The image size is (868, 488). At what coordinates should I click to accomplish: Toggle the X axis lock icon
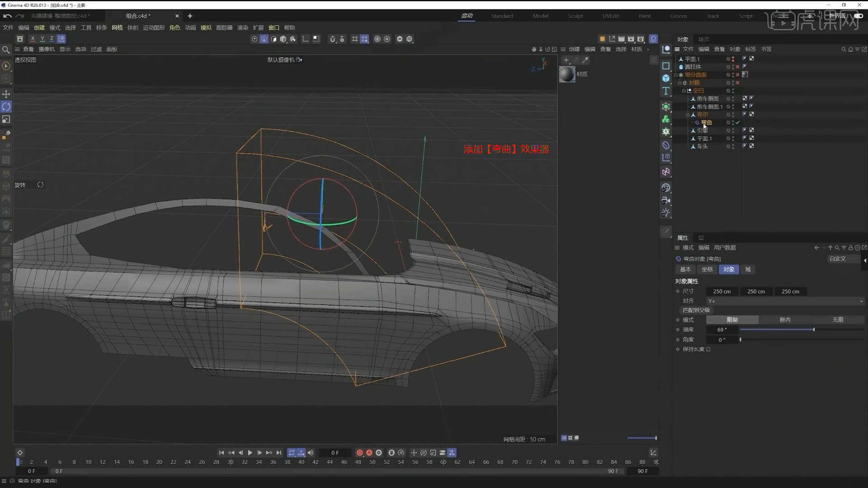(x=33, y=39)
